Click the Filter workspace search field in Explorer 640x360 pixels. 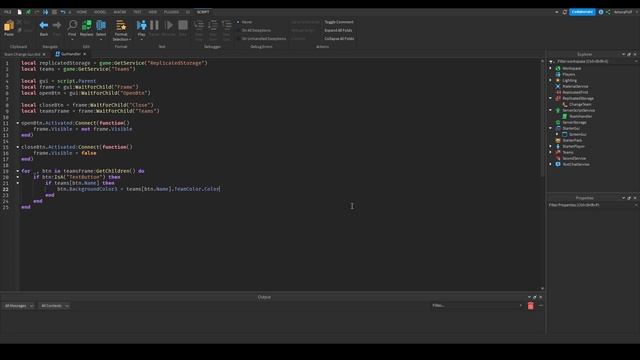point(592,61)
